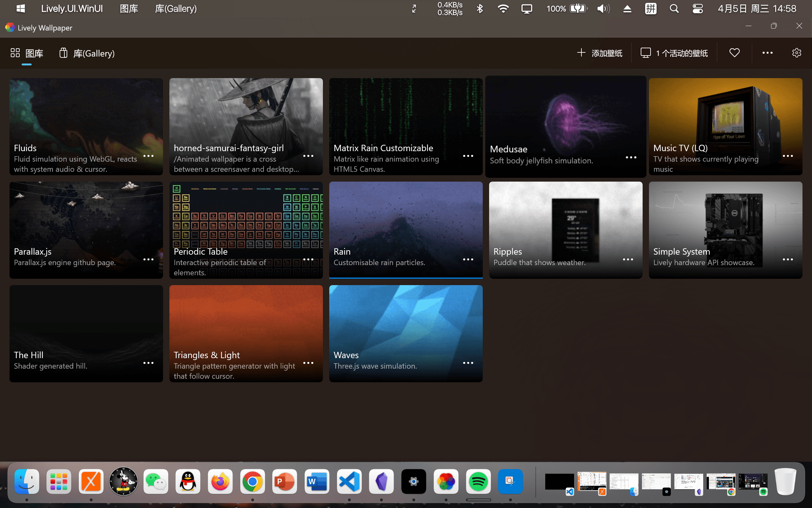This screenshot has height=508, width=812.
Task: Open more options for Periodic Table
Action: click(308, 259)
